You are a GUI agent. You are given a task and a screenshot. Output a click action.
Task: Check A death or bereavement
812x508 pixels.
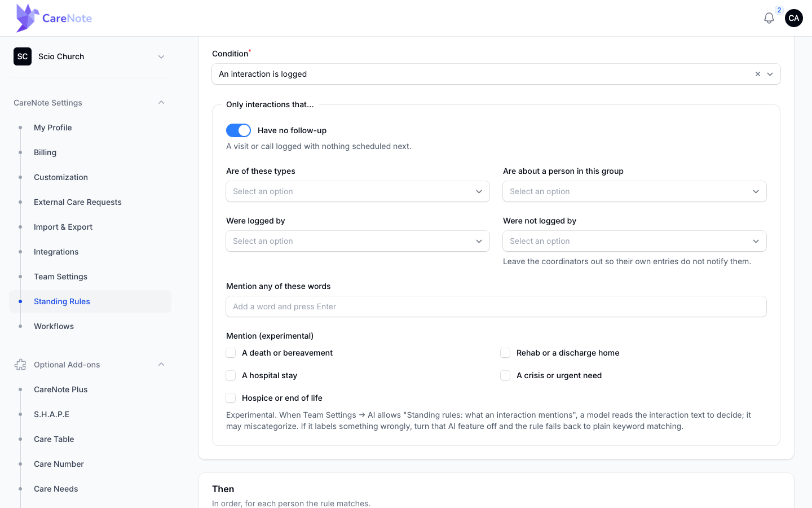click(x=231, y=353)
